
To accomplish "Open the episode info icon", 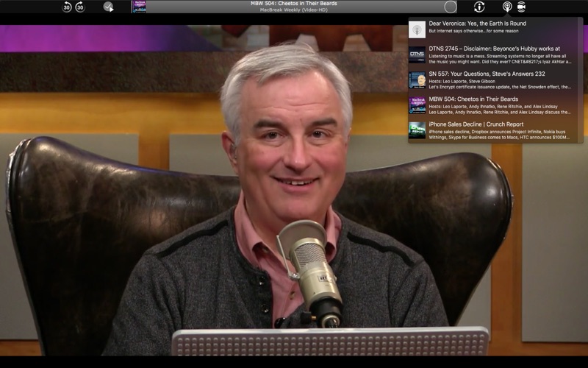I will 479,7.
